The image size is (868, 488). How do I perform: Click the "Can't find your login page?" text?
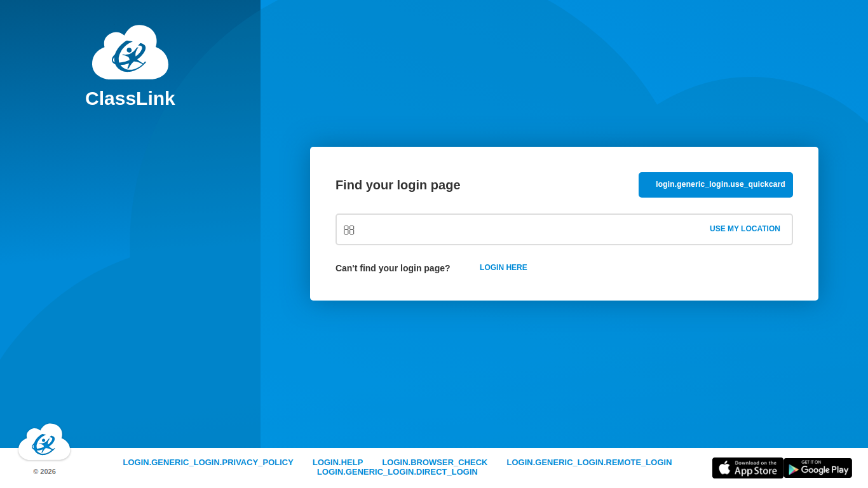click(393, 268)
